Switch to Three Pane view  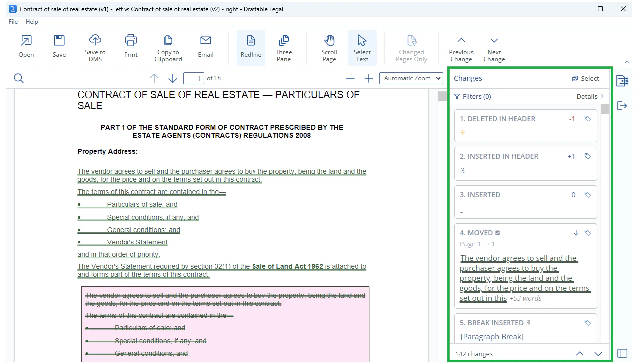tap(284, 48)
